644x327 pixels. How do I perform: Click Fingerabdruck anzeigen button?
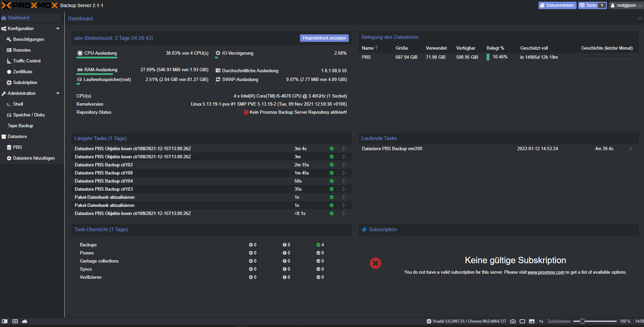coord(324,38)
